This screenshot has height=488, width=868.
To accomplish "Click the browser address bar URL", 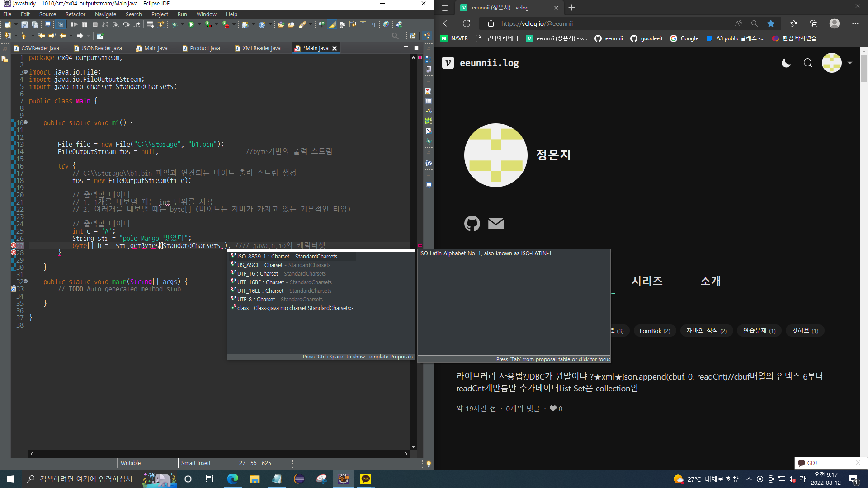I will pos(537,23).
